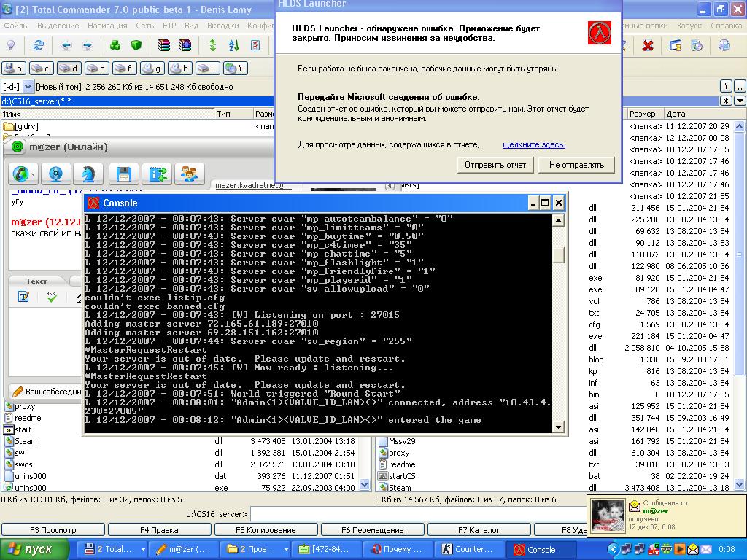The height and width of the screenshot is (560, 747).
Task: Click the pack files stacked-books icon
Action: click(x=164, y=45)
